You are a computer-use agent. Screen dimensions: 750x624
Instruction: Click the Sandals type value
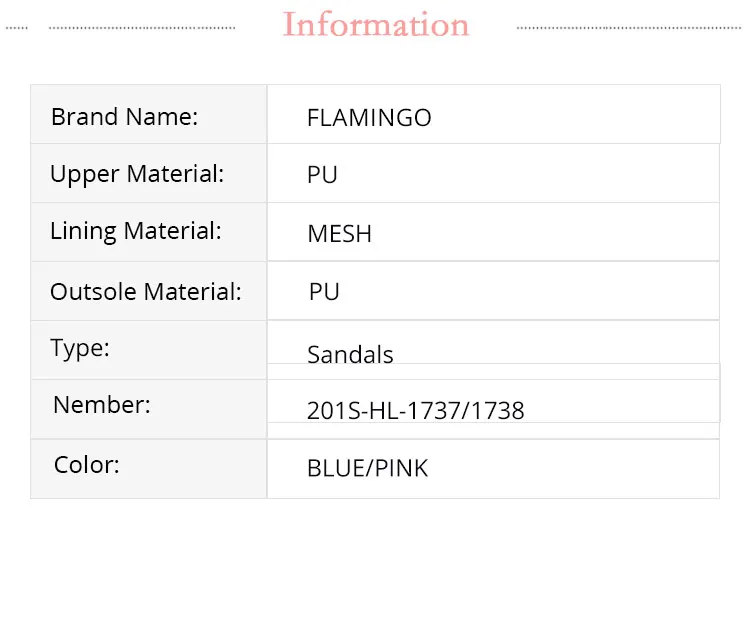[350, 354]
